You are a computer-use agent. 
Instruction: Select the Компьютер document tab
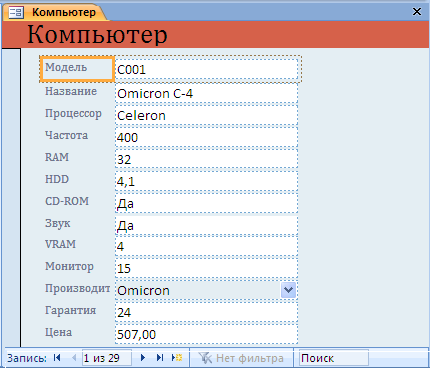click(x=55, y=12)
